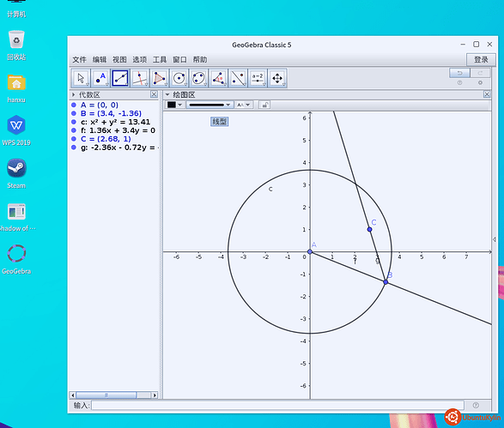Click input help icon beside input bar
Viewport: 504px width, 428px height.
click(x=476, y=406)
